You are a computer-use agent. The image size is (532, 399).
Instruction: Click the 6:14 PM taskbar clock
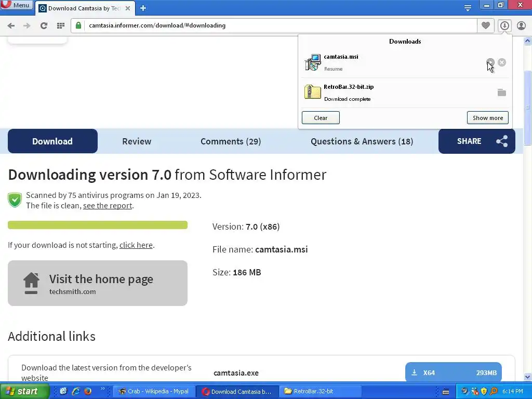click(x=513, y=391)
